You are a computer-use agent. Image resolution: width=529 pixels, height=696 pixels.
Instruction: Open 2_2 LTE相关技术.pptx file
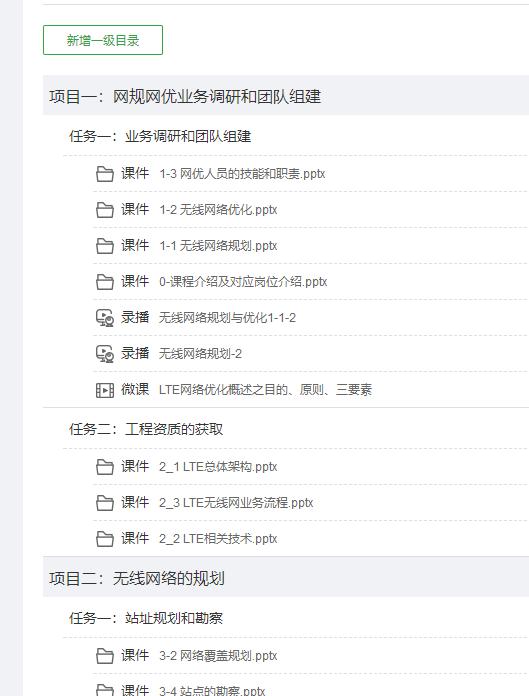[218, 539]
